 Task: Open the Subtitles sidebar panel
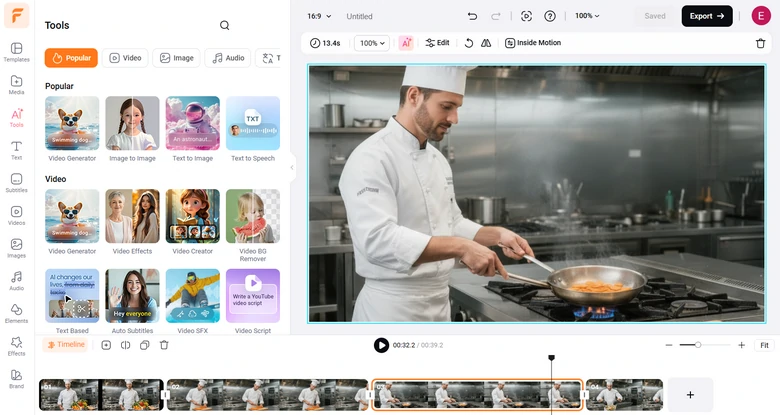[16, 183]
